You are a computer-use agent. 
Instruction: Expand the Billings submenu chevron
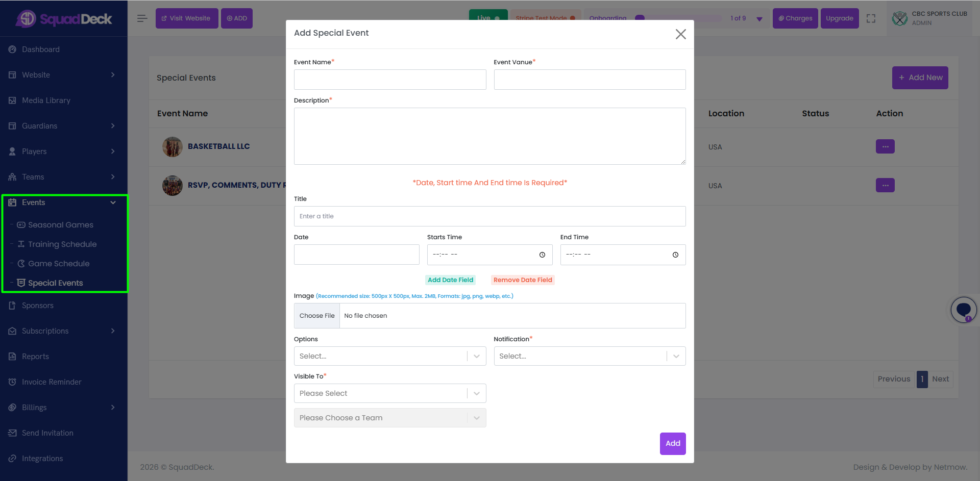point(113,408)
